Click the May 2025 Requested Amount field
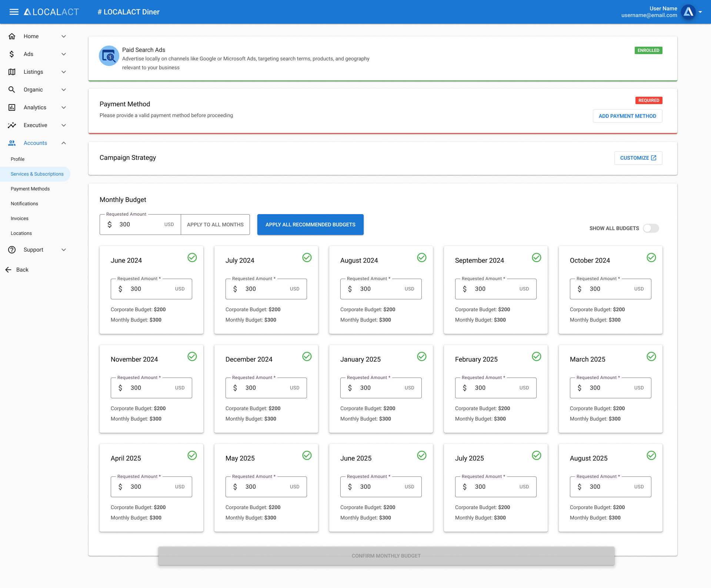This screenshot has width=711, height=588. [x=266, y=487]
